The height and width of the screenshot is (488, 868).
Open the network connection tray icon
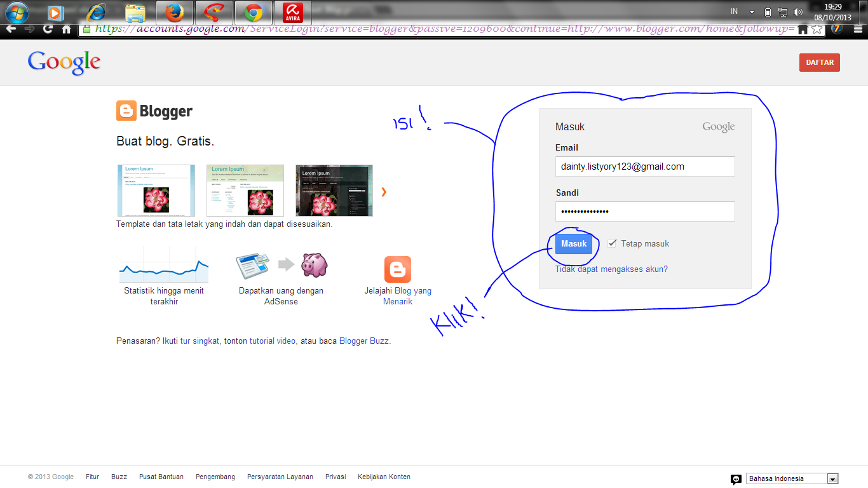click(783, 11)
